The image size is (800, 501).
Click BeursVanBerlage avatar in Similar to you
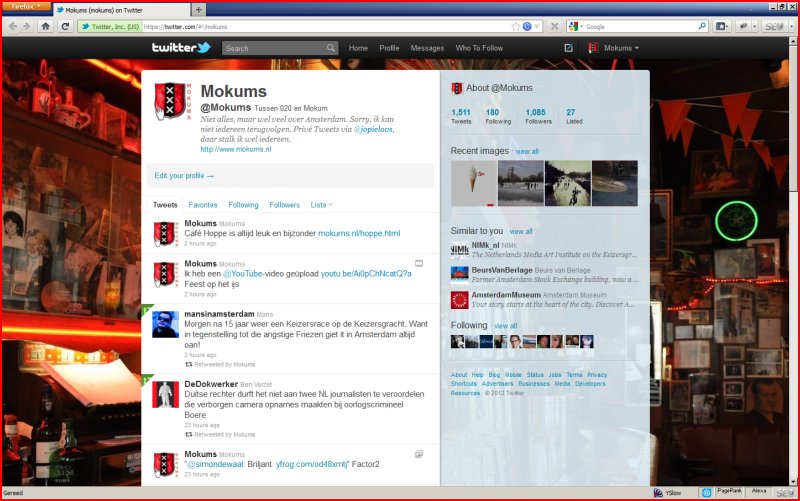(459, 274)
